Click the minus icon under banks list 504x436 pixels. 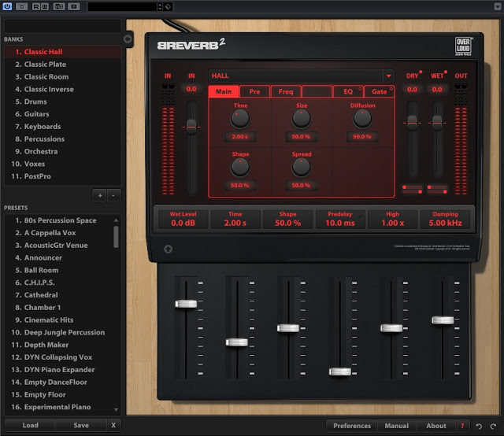pos(113,194)
